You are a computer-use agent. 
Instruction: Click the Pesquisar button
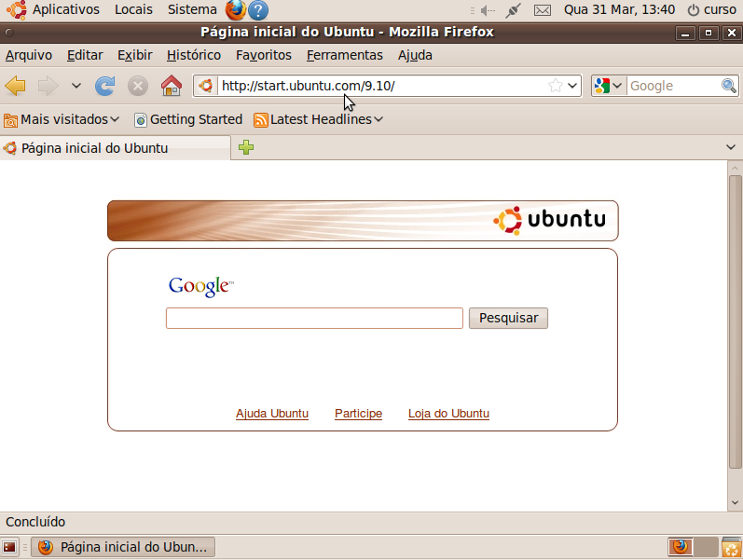508,318
